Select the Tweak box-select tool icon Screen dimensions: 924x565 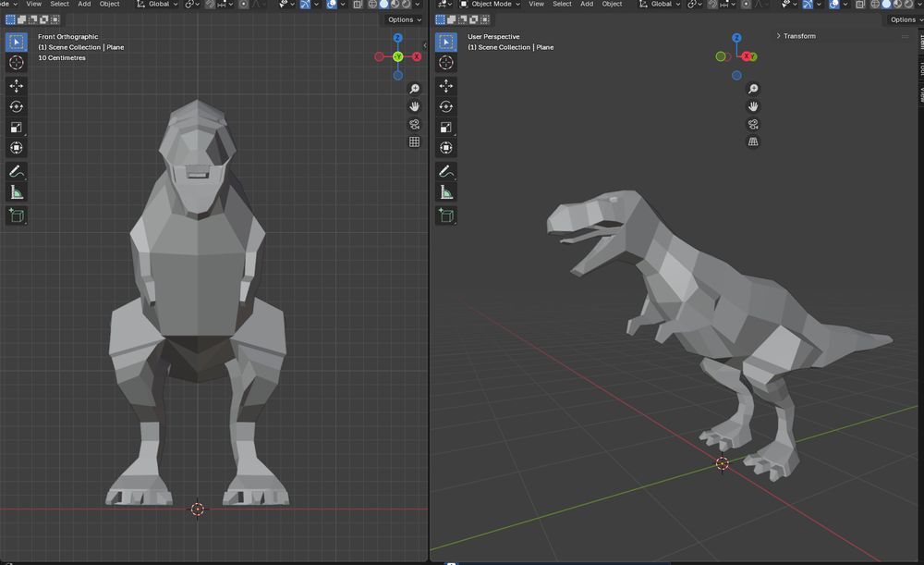[16, 41]
